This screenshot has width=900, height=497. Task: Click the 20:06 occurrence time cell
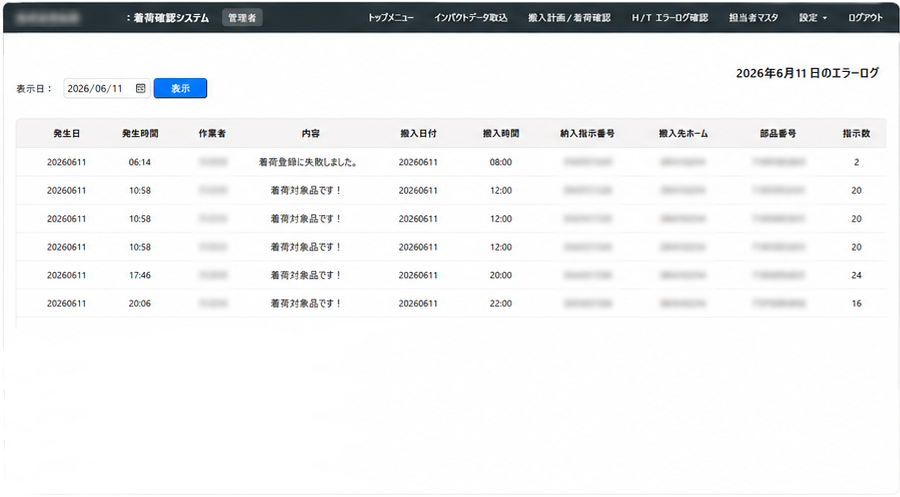139,304
